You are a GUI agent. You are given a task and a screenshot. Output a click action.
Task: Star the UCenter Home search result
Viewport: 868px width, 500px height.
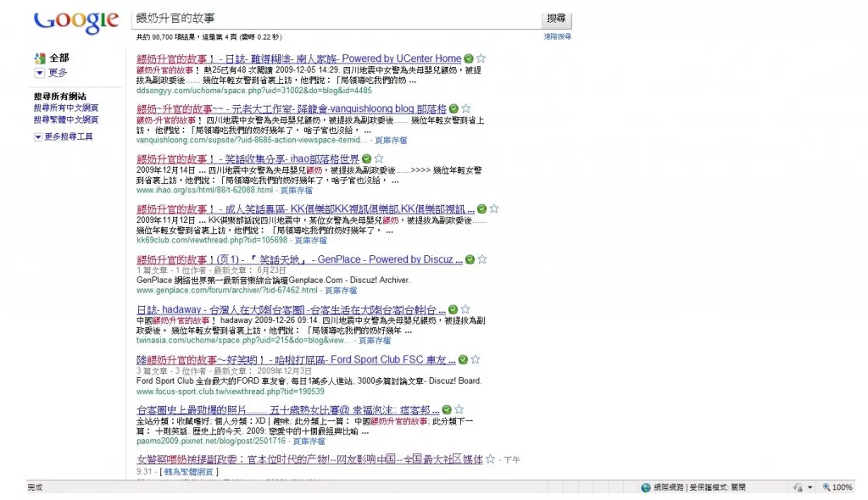(x=481, y=58)
